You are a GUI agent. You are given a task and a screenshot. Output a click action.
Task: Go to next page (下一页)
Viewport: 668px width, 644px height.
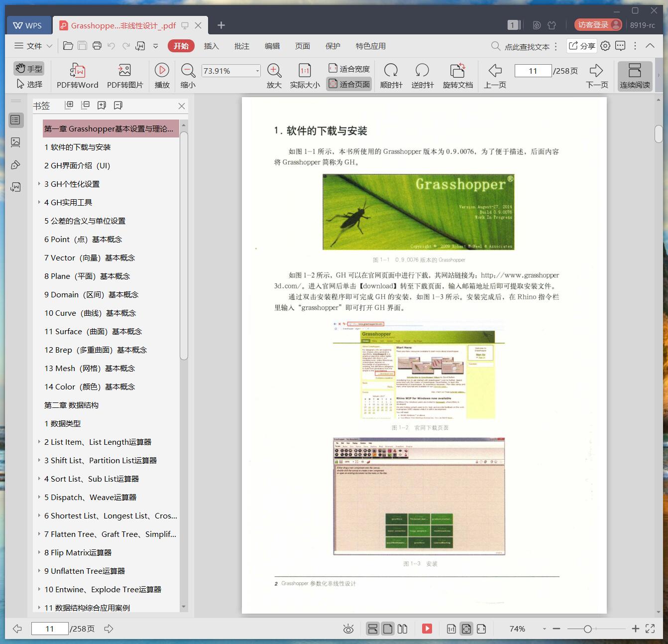596,76
